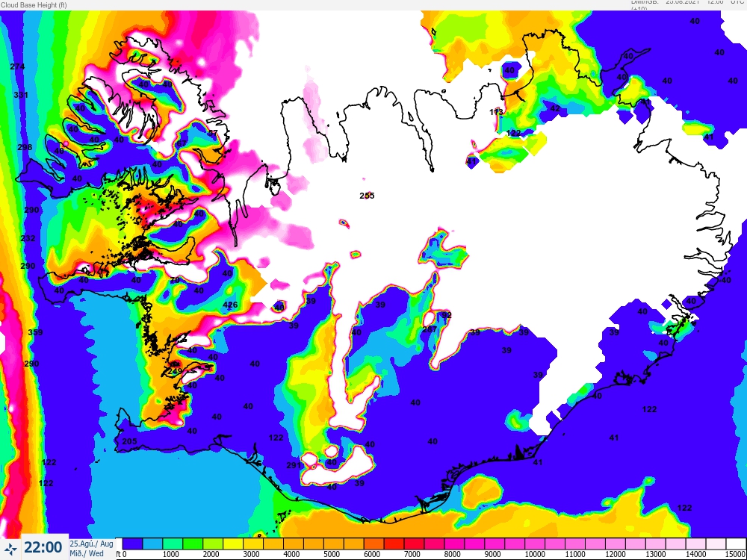
Task: Click the 205 cloud base value on the map
Action: coord(129,441)
